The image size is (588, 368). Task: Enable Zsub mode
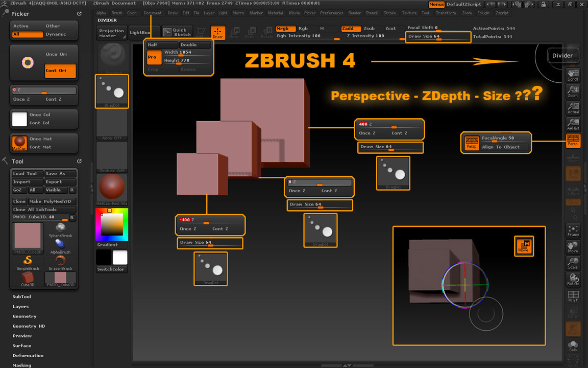coord(369,29)
